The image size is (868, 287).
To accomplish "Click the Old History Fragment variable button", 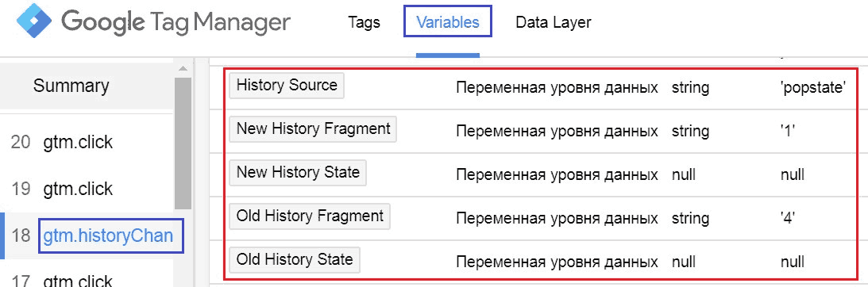I will click(310, 216).
